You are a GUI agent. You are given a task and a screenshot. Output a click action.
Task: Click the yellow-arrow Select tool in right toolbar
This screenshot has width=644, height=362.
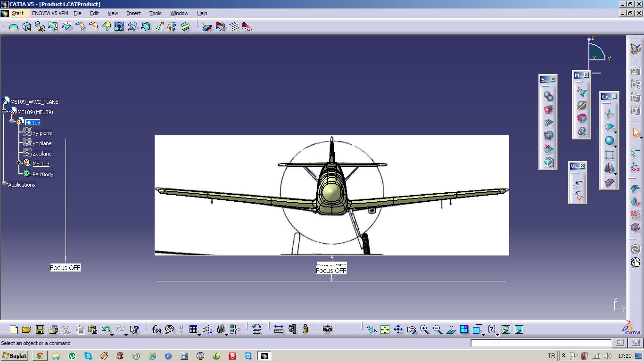pyautogui.click(x=636, y=133)
